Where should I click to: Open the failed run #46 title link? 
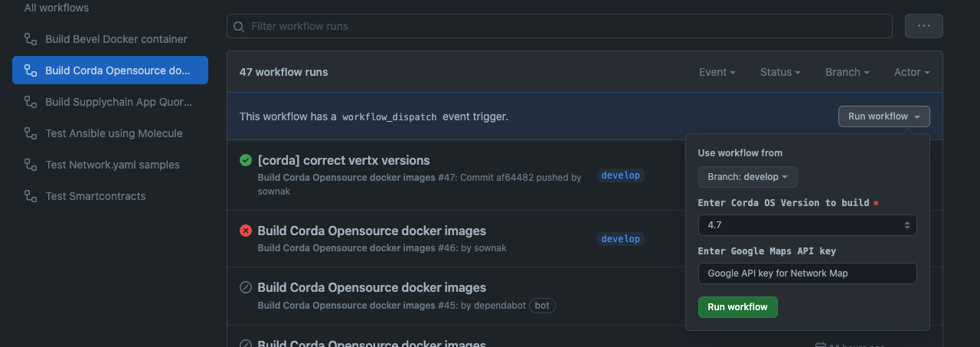372,231
